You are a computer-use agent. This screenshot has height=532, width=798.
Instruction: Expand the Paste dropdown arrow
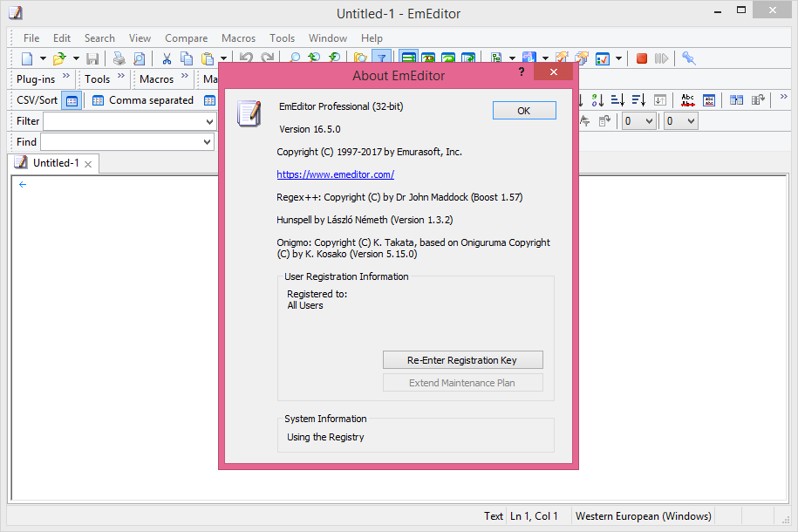(x=223, y=59)
